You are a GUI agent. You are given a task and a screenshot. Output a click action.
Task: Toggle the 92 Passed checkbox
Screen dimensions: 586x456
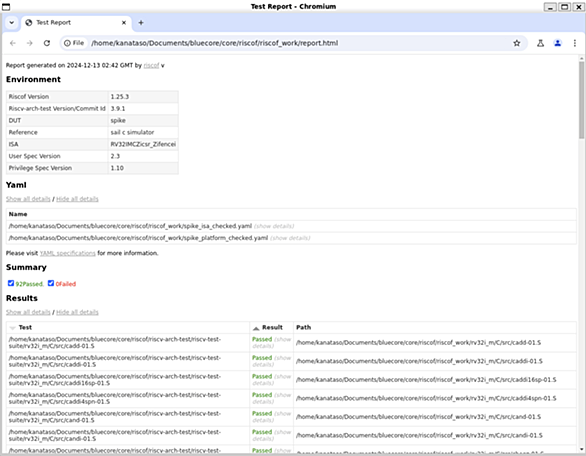11,283
